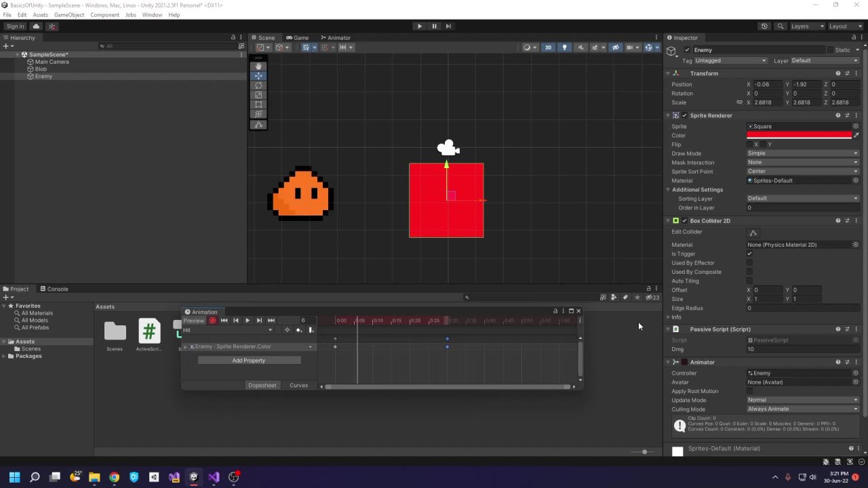Select the Hand tool in Scene view
868x488 pixels.
(258, 66)
